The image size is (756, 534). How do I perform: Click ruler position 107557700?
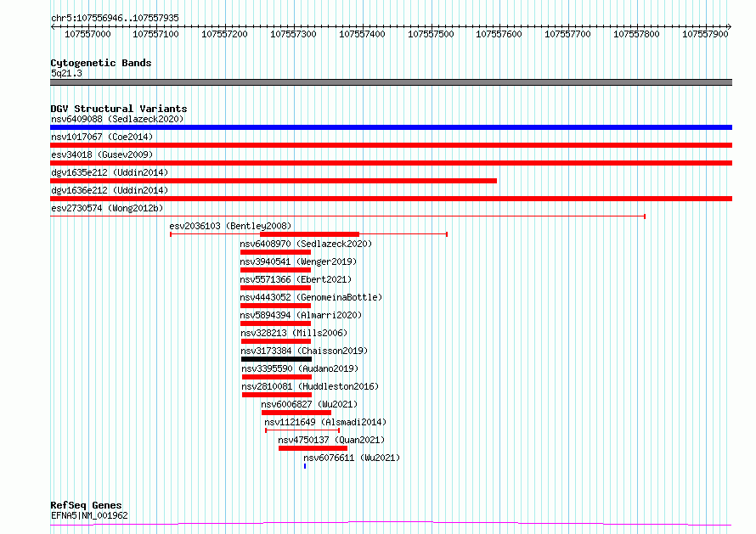point(568,34)
